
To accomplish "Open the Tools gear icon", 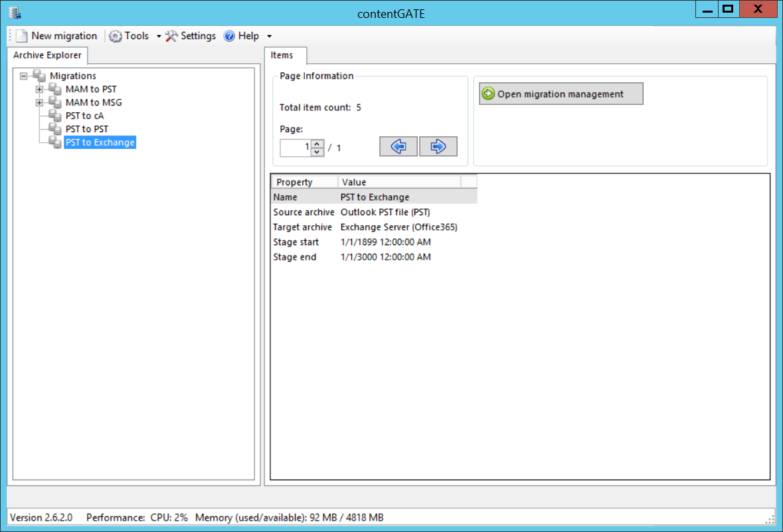I will coord(116,36).
